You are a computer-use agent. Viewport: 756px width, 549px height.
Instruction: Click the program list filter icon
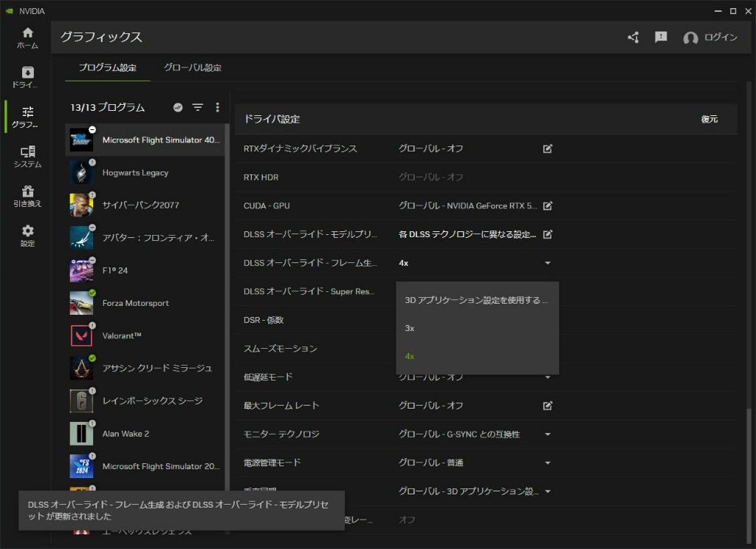coord(198,108)
